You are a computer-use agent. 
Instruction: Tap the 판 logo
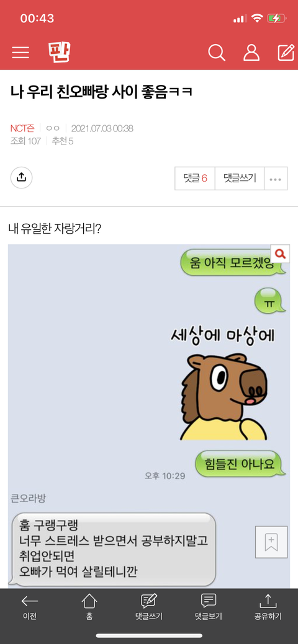pyautogui.click(x=59, y=52)
